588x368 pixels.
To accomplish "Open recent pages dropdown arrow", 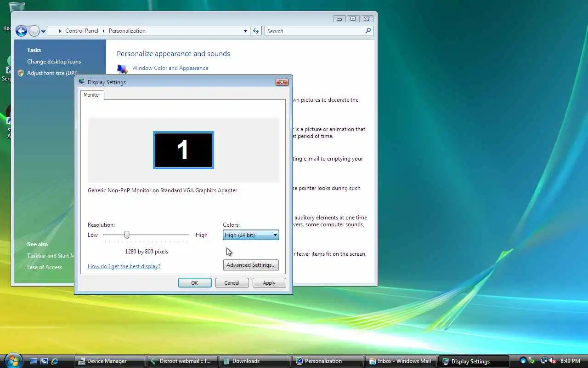I will pyautogui.click(x=44, y=31).
